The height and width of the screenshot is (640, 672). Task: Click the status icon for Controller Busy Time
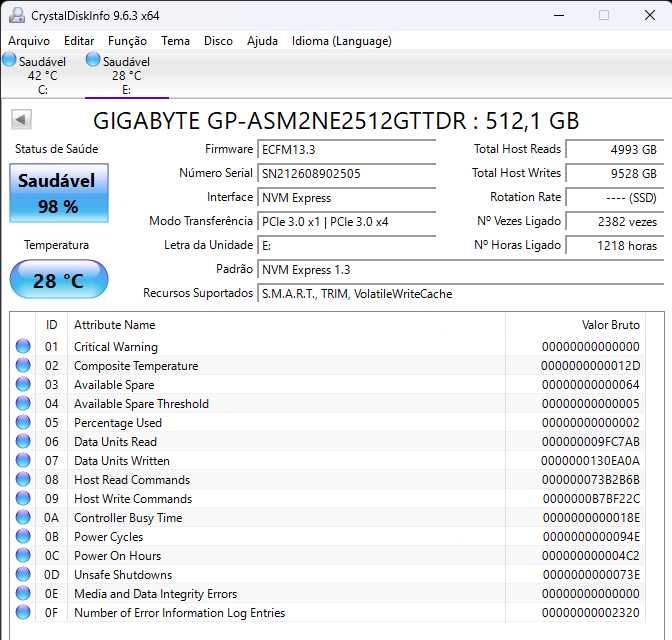[x=23, y=517]
